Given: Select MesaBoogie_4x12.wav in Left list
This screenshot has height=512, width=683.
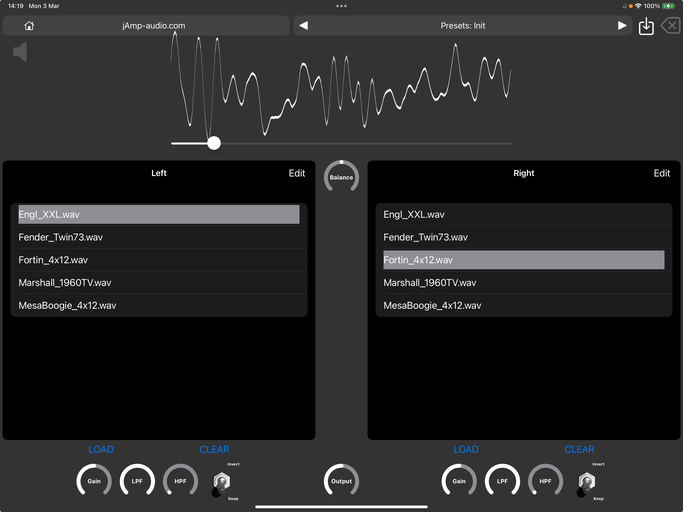Looking at the screenshot, I should 159,305.
